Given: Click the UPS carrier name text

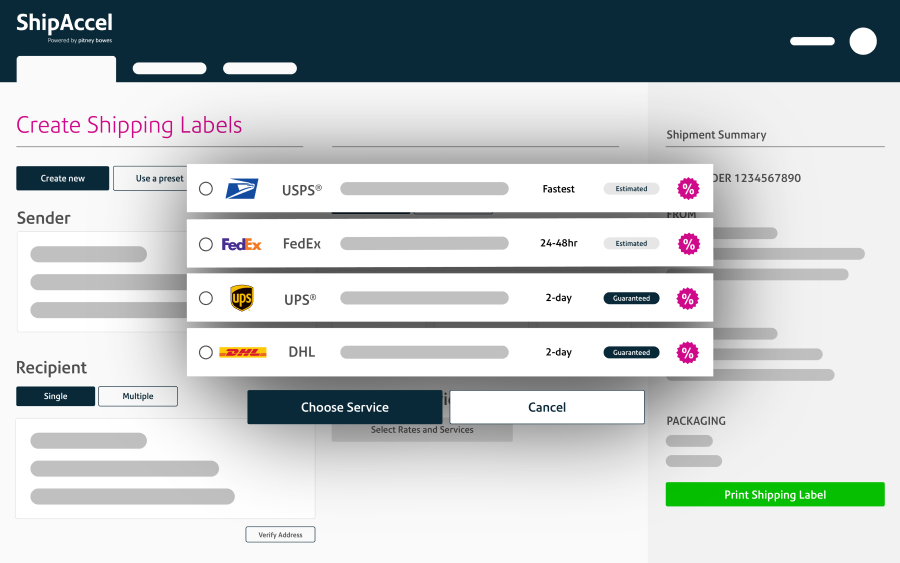Looking at the screenshot, I should coord(300,300).
